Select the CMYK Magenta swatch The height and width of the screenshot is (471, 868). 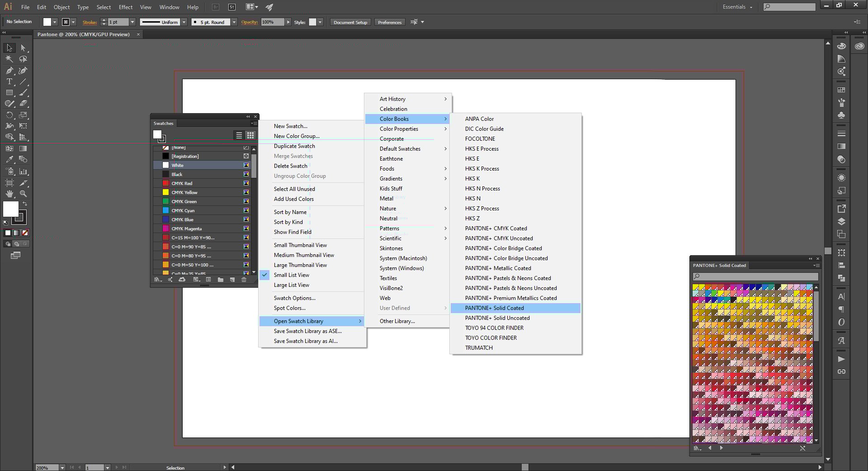pyautogui.click(x=202, y=228)
